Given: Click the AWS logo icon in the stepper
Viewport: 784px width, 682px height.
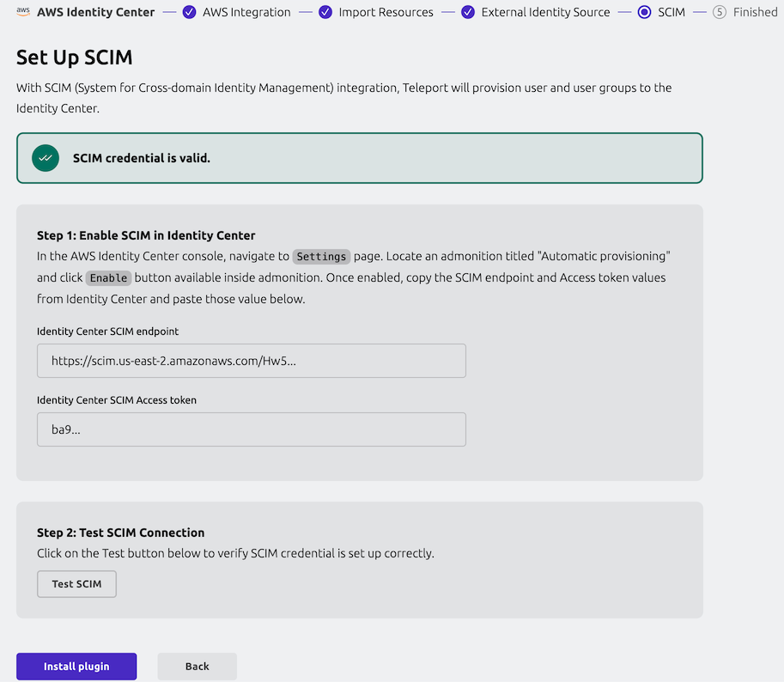Looking at the screenshot, I should point(21,12).
